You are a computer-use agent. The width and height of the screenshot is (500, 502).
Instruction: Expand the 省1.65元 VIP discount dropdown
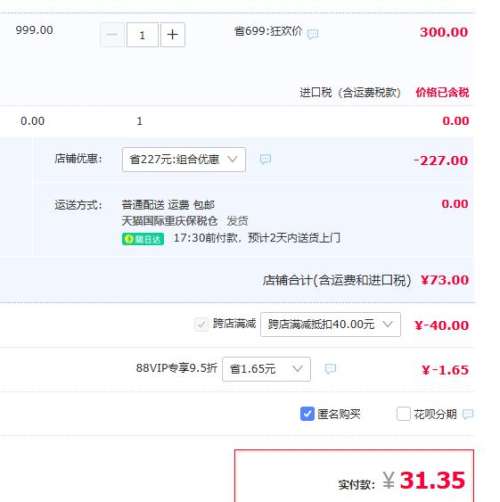click(266, 369)
